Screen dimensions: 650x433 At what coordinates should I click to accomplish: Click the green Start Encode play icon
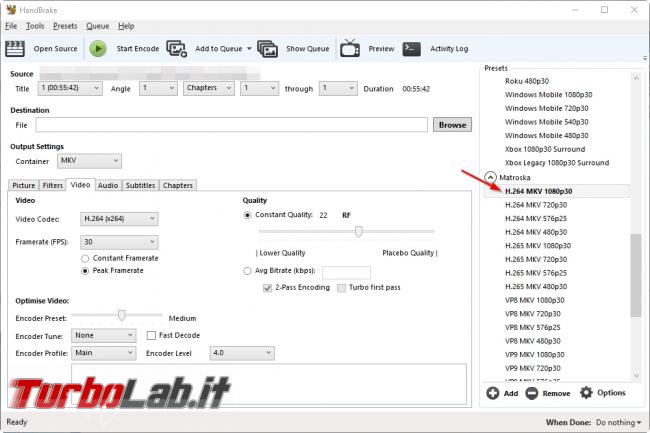(x=98, y=49)
